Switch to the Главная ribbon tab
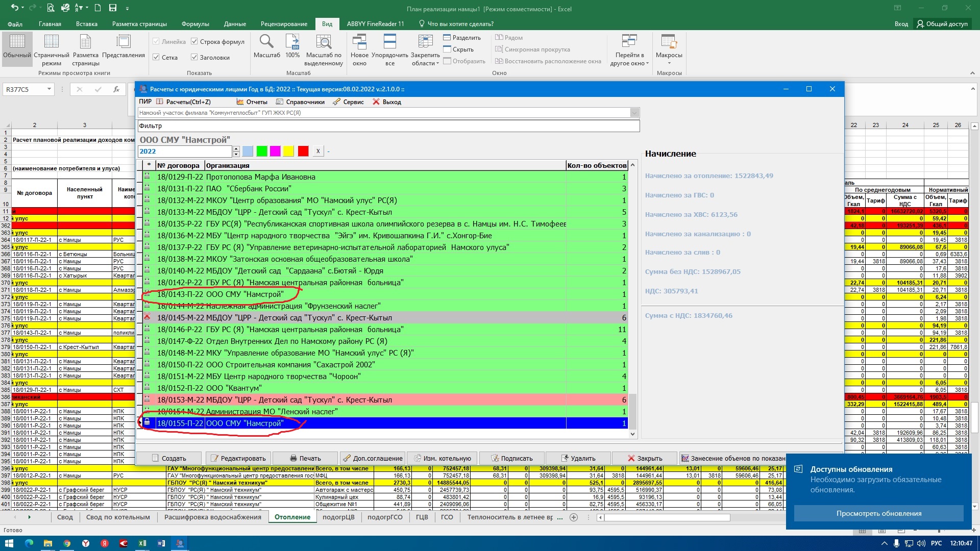980x551 pixels. (x=50, y=24)
